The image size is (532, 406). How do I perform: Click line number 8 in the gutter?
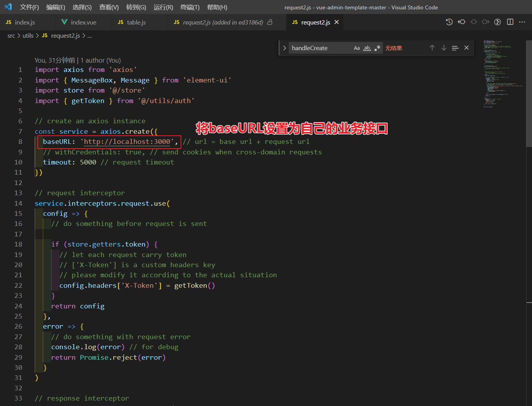20,142
